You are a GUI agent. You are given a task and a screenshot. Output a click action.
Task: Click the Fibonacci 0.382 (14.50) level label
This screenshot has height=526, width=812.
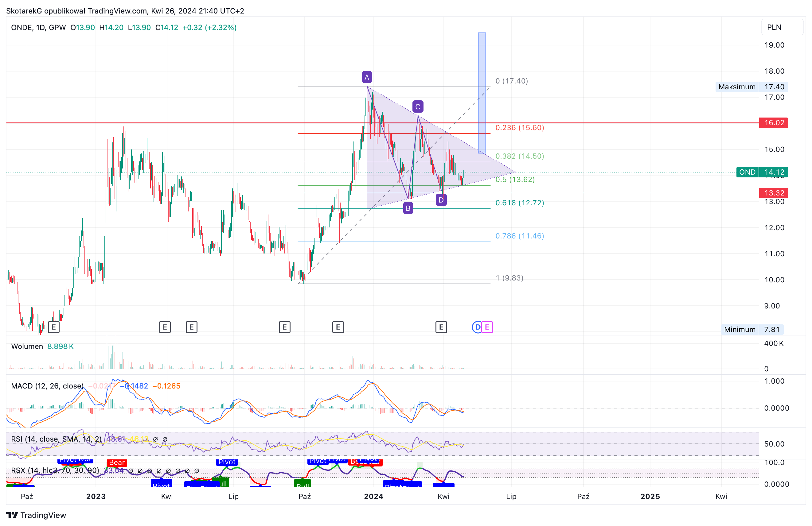click(x=520, y=156)
